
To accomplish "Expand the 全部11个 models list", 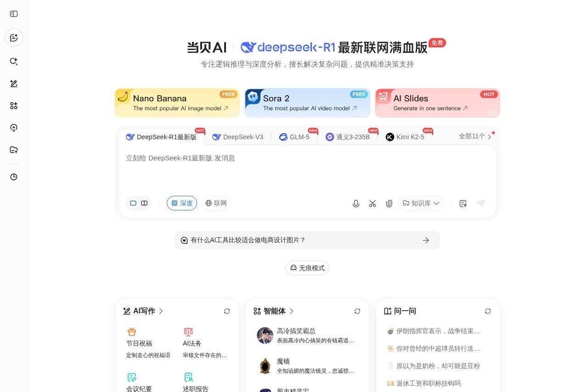I will tap(475, 136).
